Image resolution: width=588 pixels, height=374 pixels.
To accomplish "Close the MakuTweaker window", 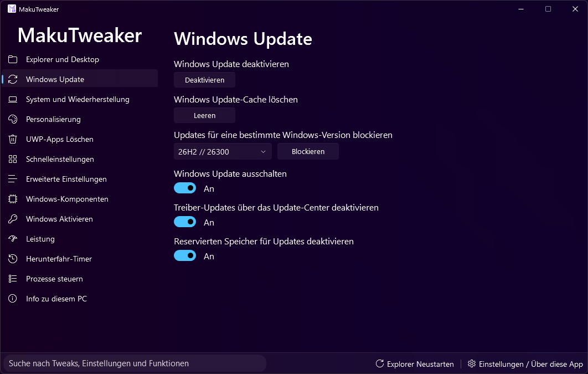I will coord(575,9).
